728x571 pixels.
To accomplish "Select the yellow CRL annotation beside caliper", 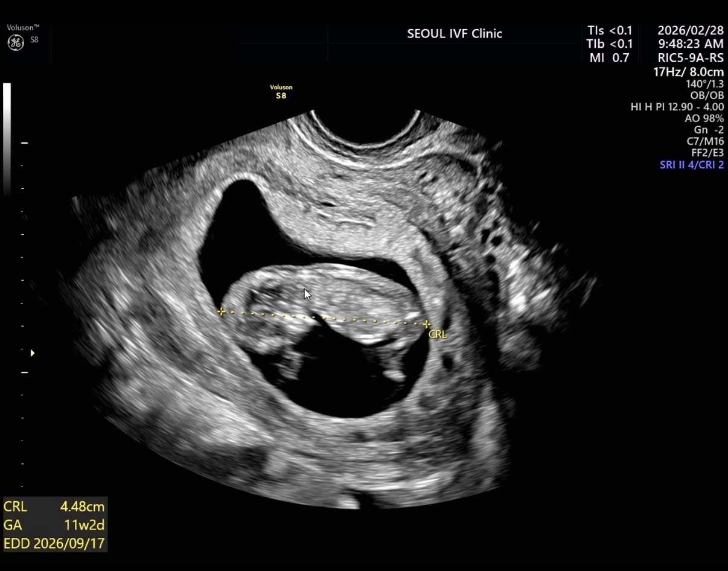I will coord(438,334).
